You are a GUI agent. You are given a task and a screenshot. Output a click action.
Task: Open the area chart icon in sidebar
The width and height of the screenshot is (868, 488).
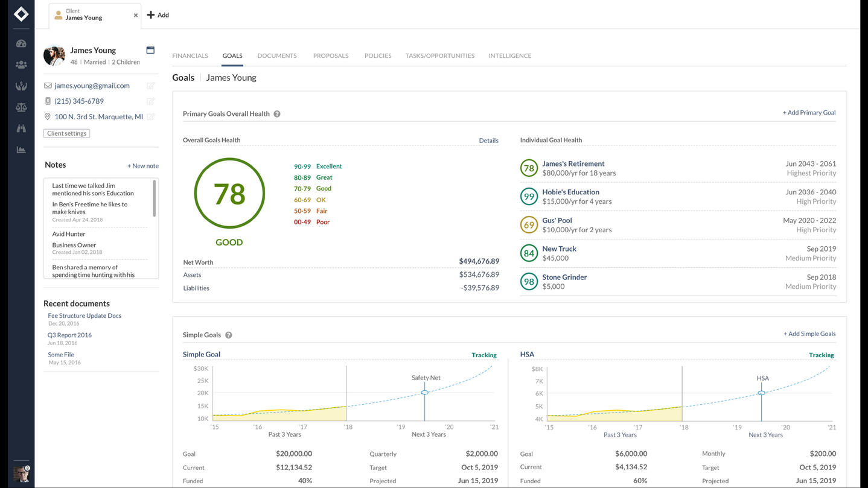coord(21,150)
